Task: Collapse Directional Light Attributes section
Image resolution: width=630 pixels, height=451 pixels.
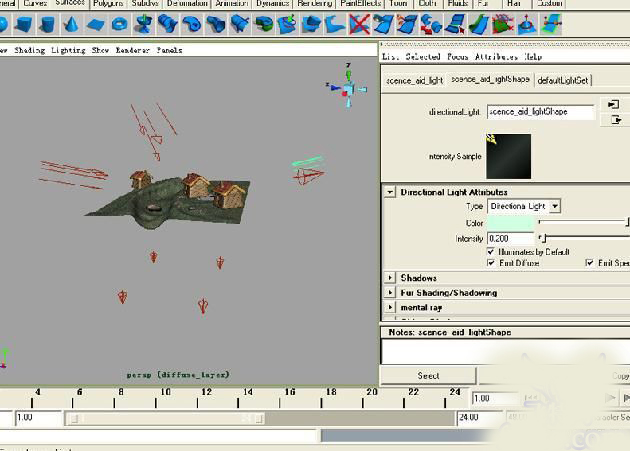Action: click(390, 192)
